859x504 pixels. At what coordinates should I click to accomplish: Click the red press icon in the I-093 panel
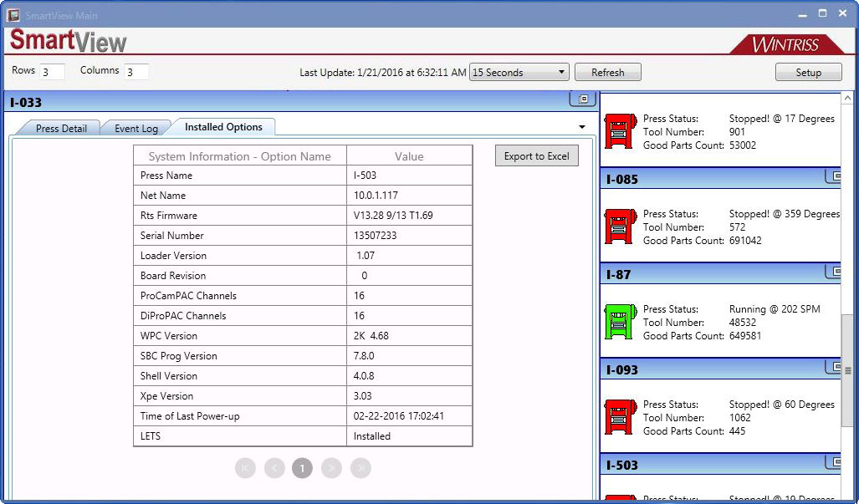click(x=620, y=416)
